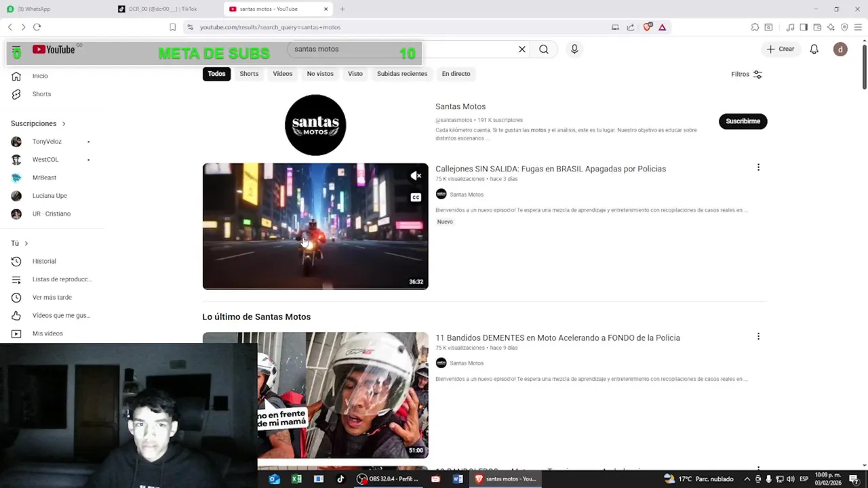Select the No vistos filter chip
Viewport: 868px width, 488px height.
point(320,74)
